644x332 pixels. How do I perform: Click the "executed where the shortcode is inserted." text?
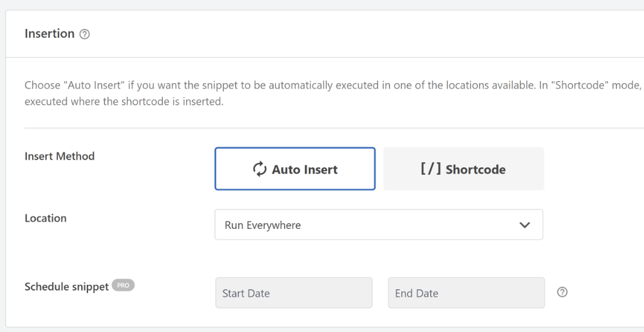click(x=124, y=101)
